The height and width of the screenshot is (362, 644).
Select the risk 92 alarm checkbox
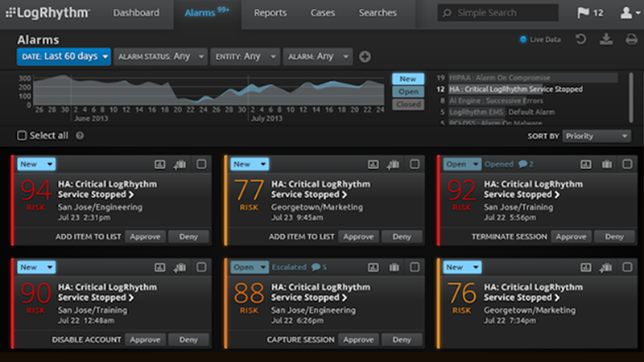point(627,164)
